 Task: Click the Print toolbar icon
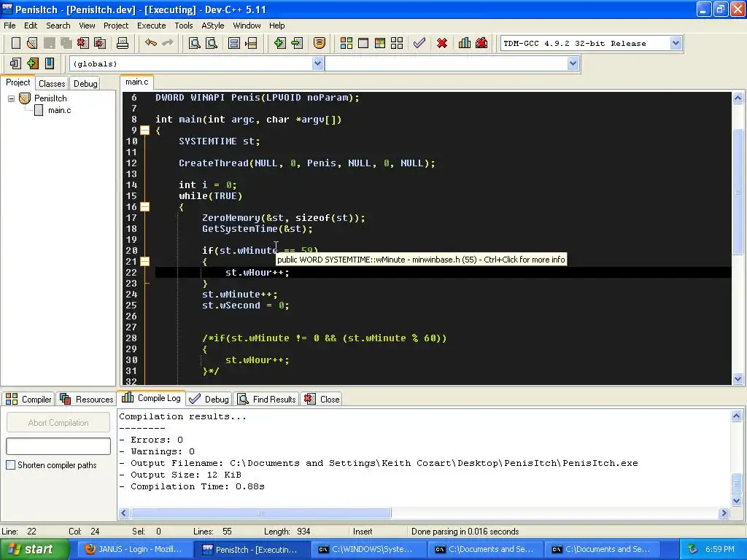click(123, 43)
